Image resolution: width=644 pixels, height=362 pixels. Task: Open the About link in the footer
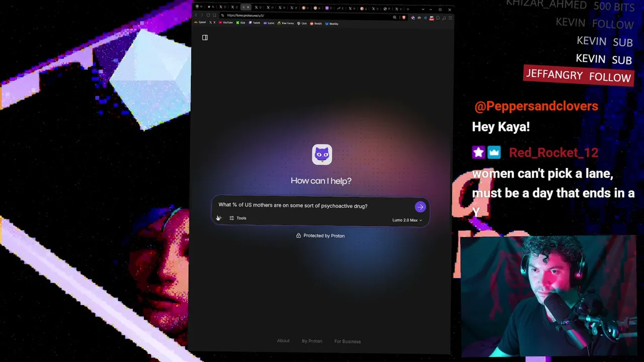click(283, 341)
